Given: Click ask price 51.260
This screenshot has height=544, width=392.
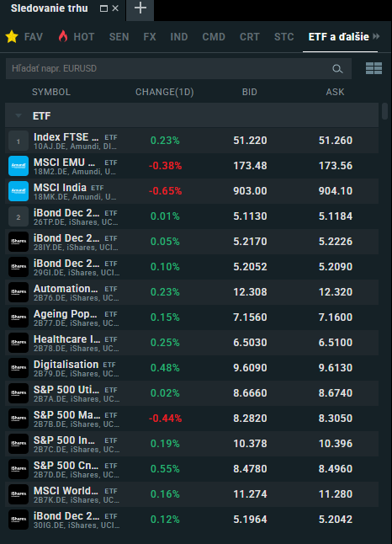Looking at the screenshot, I should 336,140.
